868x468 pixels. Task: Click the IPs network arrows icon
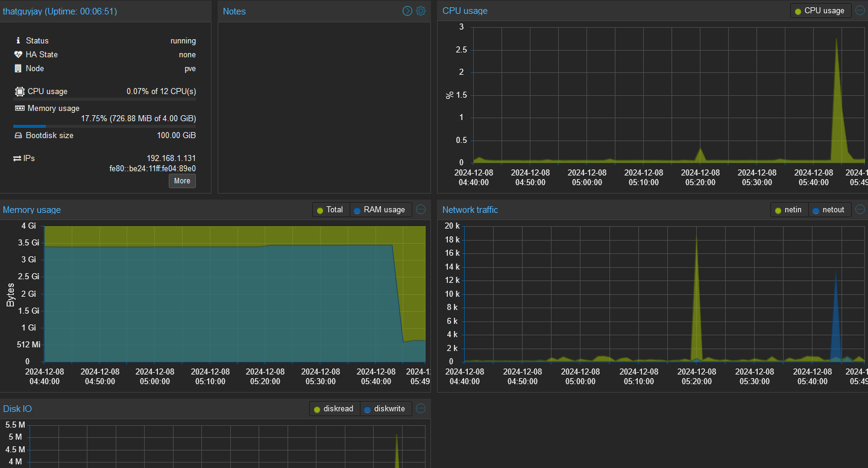[x=17, y=158]
